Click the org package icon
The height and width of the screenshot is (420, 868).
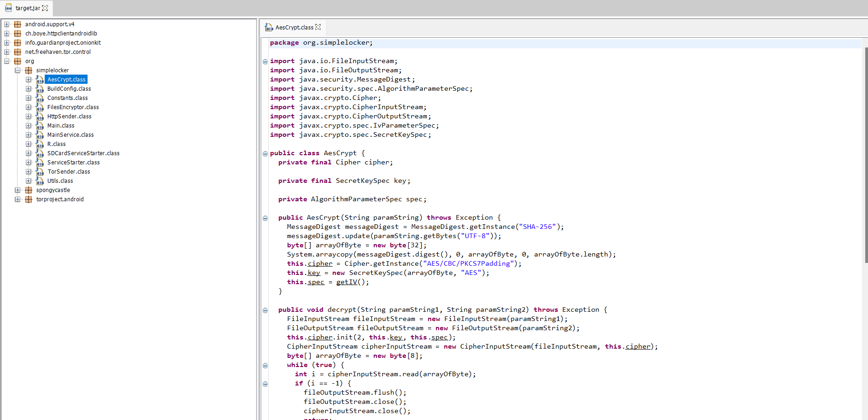18,61
